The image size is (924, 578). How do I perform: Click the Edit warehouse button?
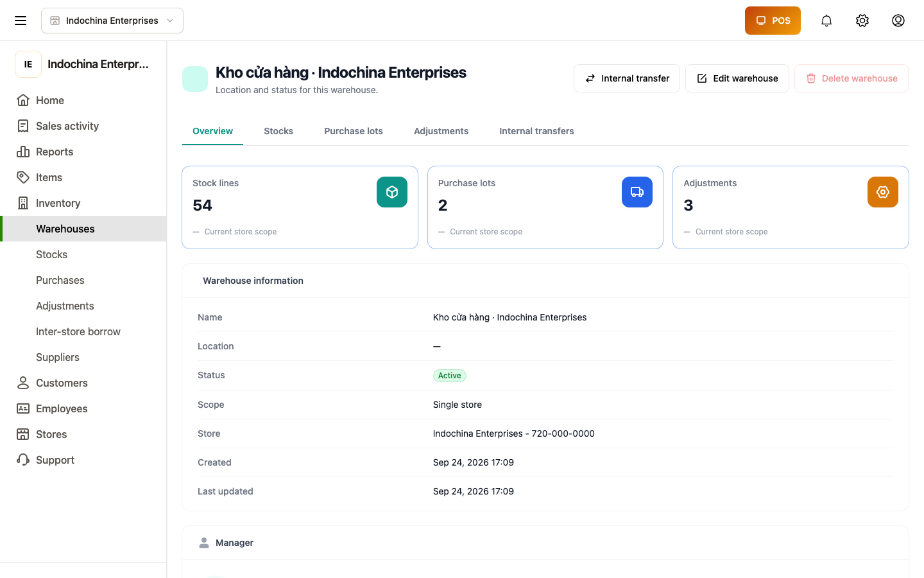point(737,78)
